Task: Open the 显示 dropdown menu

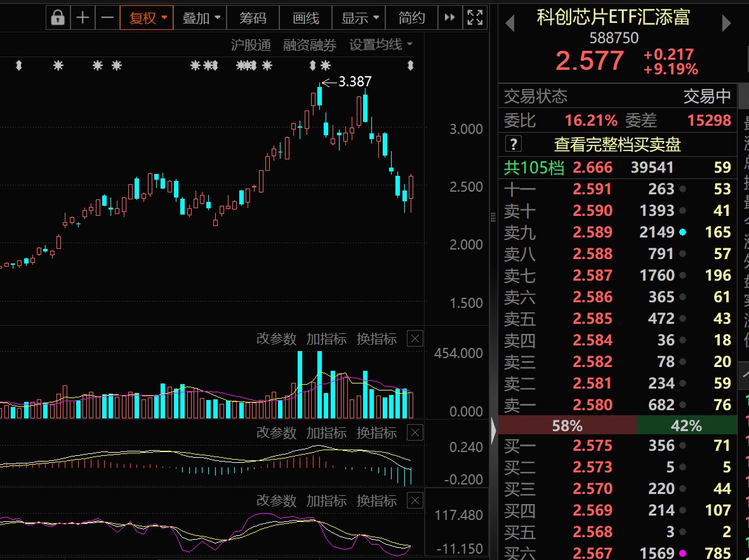Action: (x=358, y=18)
